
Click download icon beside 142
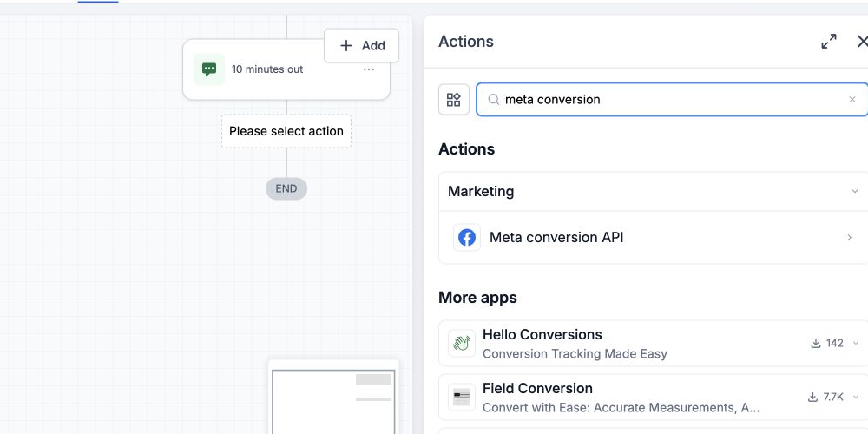(x=815, y=343)
